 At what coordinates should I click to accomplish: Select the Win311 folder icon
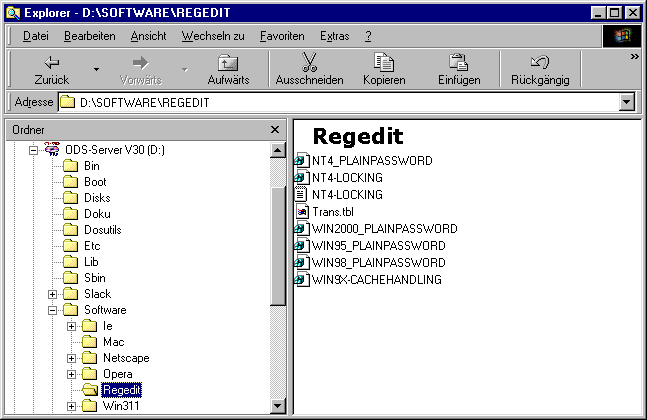pos(90,406)
